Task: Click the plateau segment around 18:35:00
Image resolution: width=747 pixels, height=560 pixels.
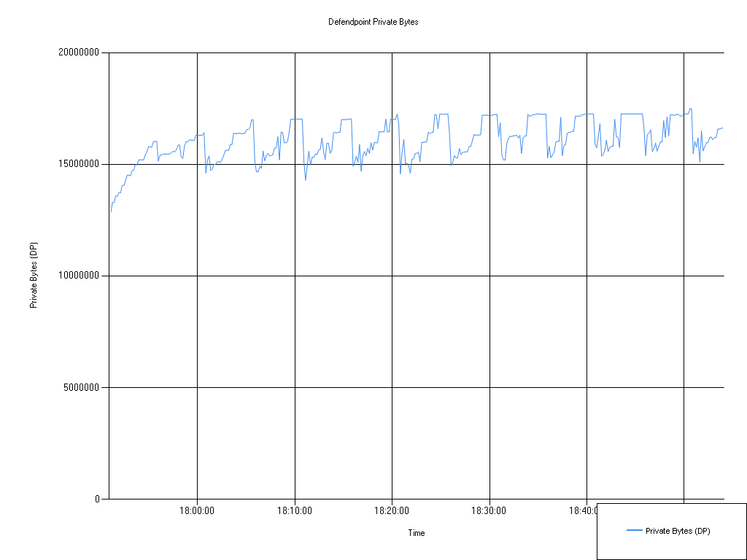Action: point(536,113)
